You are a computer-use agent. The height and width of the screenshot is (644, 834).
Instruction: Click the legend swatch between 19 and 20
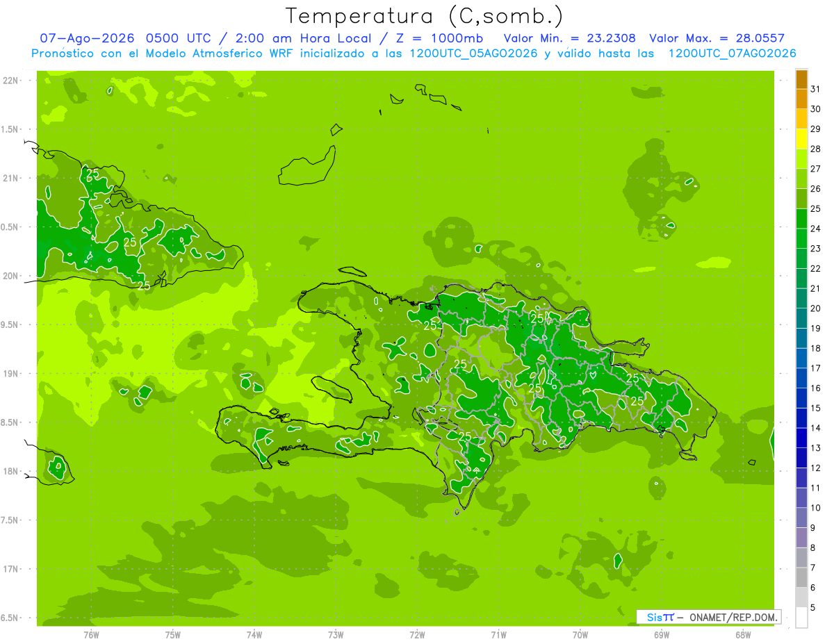[801, 318]
